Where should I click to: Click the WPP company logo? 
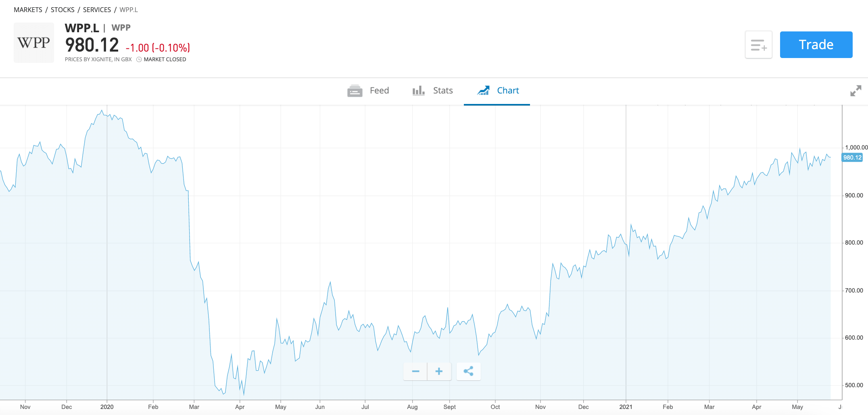click(x=34, y=42)
